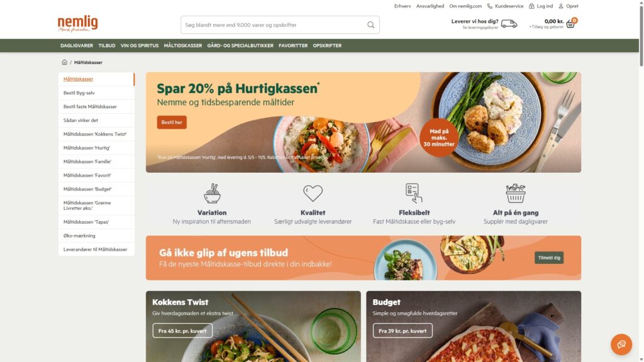Click the Bestil her button
644x362 pixels.
coord(172,123)
